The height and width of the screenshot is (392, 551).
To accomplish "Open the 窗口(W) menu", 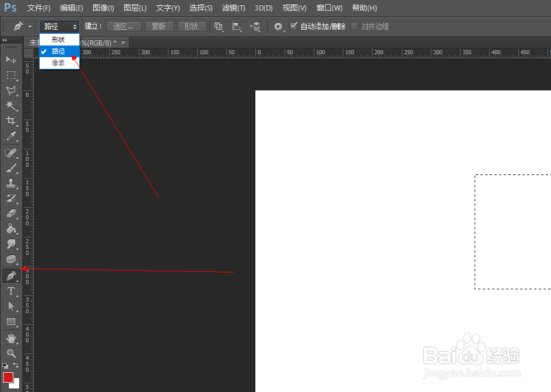I will coord(329,8).
